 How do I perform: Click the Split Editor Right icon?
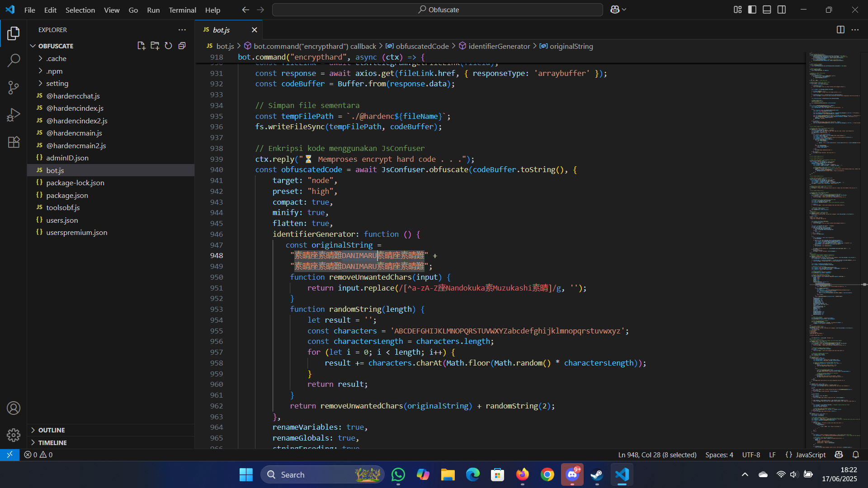840,30
